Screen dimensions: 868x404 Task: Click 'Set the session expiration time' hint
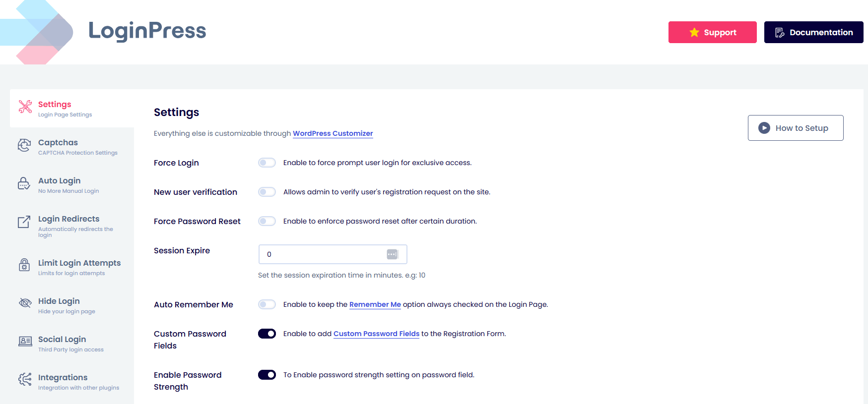coord(341,275)
